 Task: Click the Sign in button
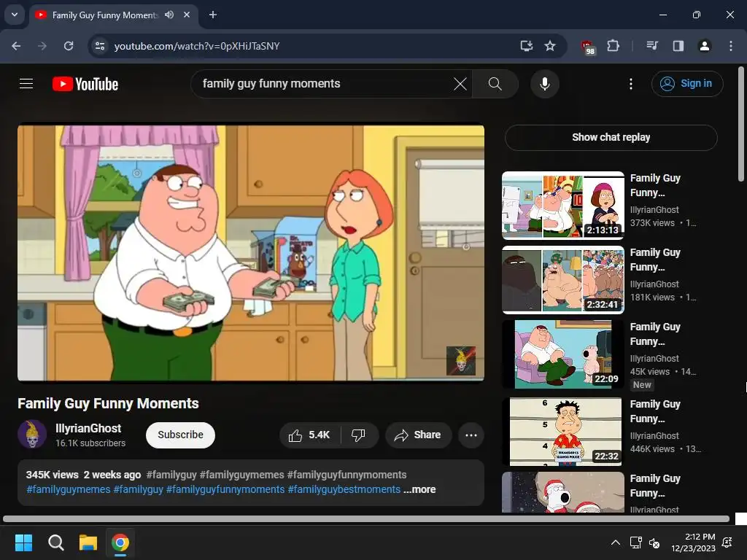(687, 84)
